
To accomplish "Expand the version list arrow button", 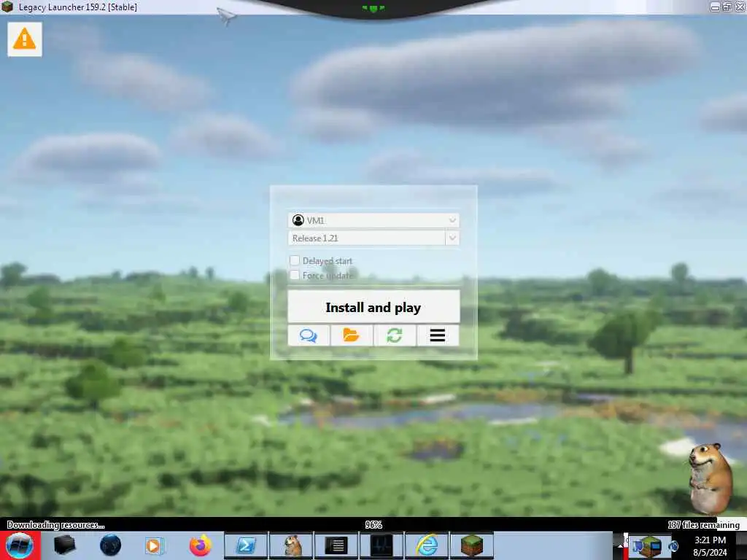I will [452, 238].
